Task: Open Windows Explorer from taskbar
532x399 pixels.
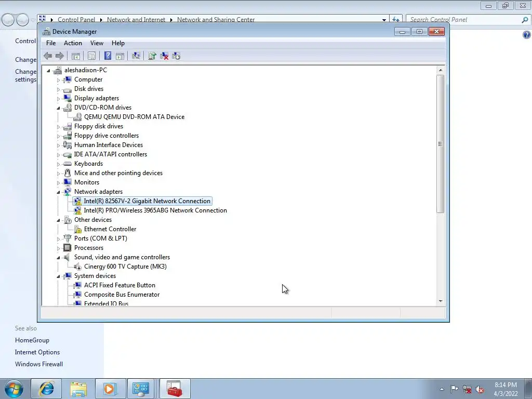Action: (x=78, y=389)
